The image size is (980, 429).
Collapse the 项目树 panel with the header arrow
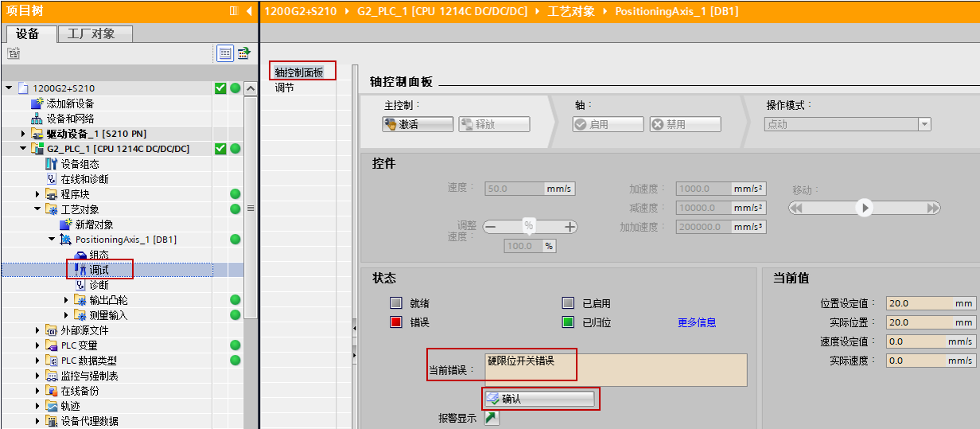pyautogui.click(x=250, y=10)
